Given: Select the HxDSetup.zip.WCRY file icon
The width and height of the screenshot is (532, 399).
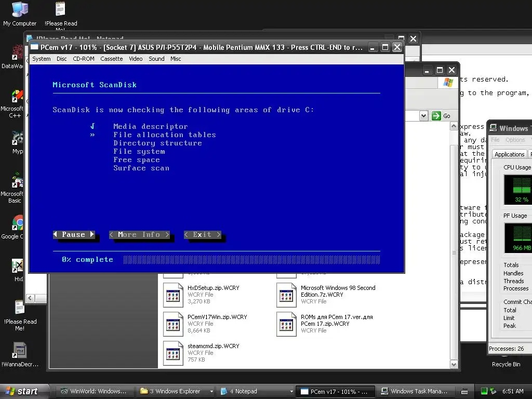Looking at the screenshot, I should coord(174,295).
